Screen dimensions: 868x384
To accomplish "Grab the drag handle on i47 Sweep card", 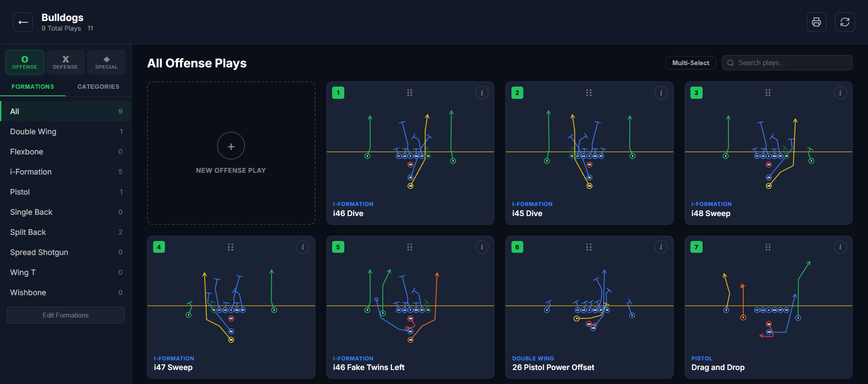I will click(231, 247).
